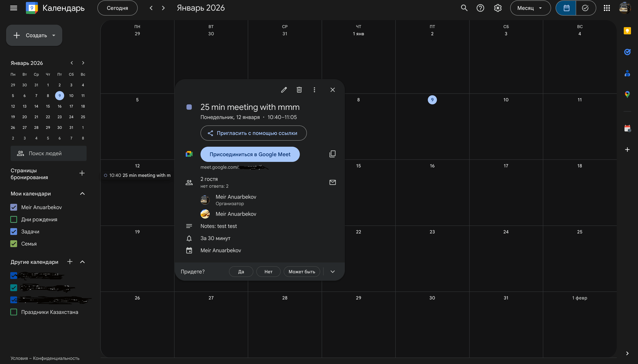Delete the open event

(299, 90)
